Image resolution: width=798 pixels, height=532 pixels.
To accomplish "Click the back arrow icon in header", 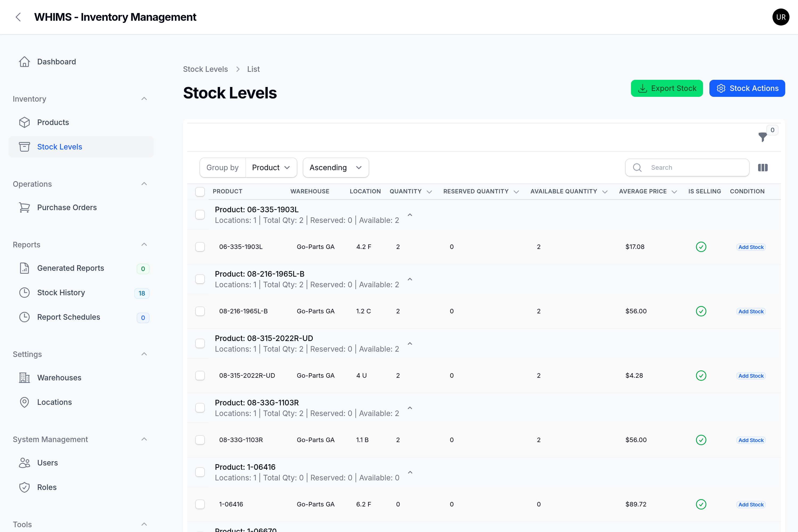I will click(18, 17).
